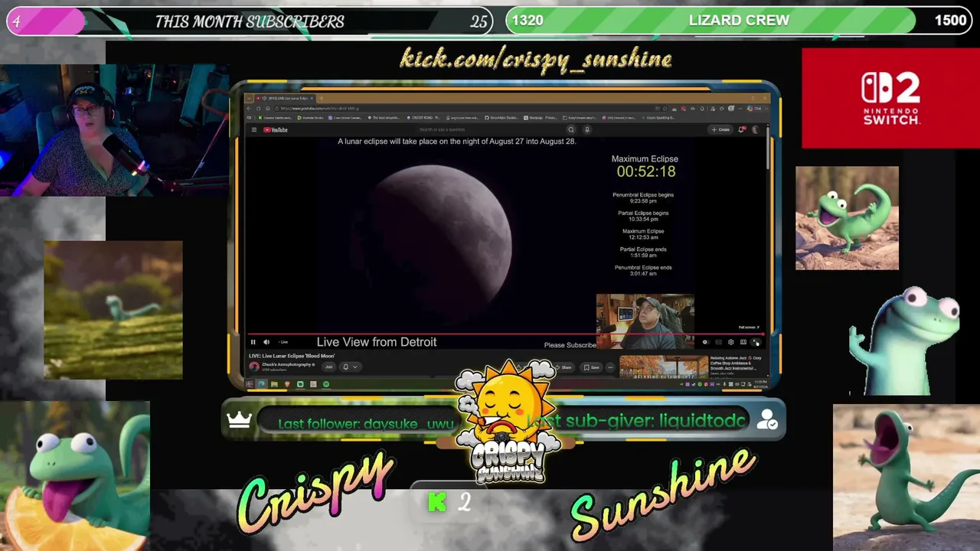Viewport: 980px width, 551px height.
Task: Join Chuck's Astrophotography channel
Action: point(328,367)
